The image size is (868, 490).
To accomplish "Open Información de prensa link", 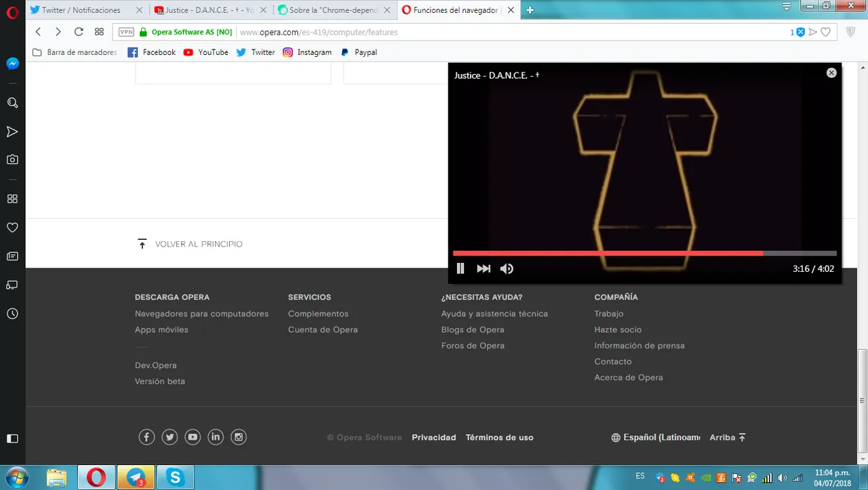I will (639, 346).
